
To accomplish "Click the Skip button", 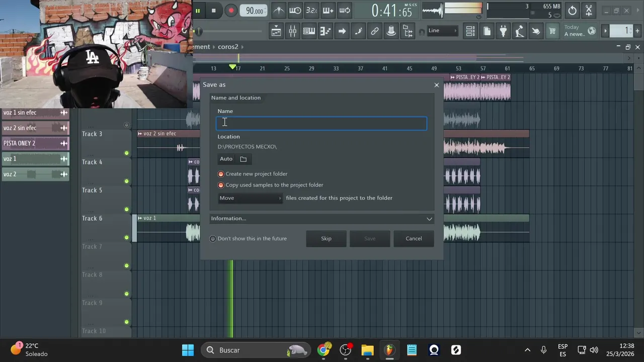I will 326,239.
